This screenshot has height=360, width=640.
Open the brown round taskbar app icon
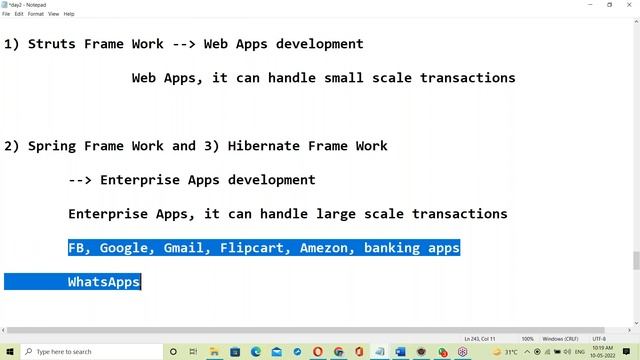pyautogui.click(x=421, y=351)
